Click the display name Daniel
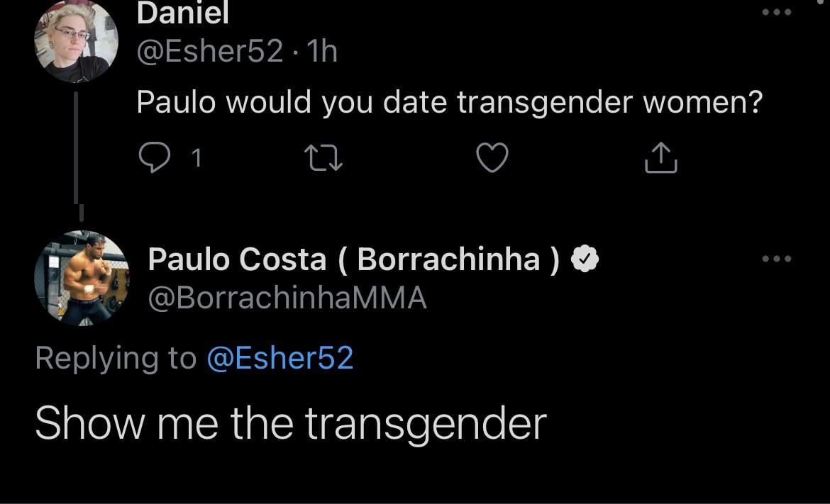This screenshot has width=830, height=504. pos(182,13)
